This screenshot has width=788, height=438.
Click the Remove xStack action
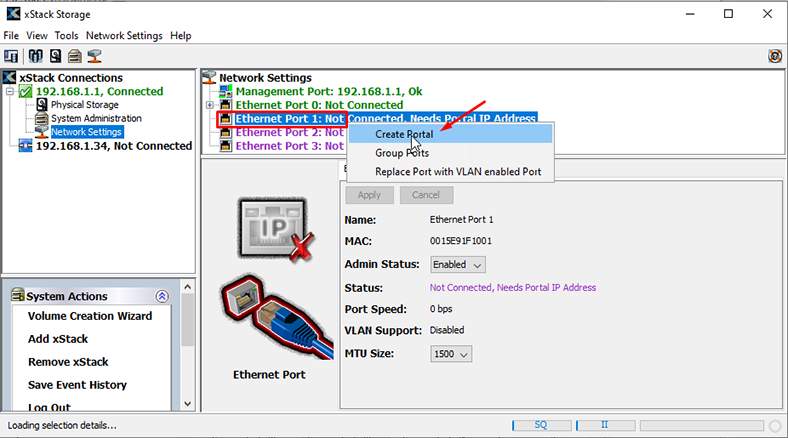[68, 362]
